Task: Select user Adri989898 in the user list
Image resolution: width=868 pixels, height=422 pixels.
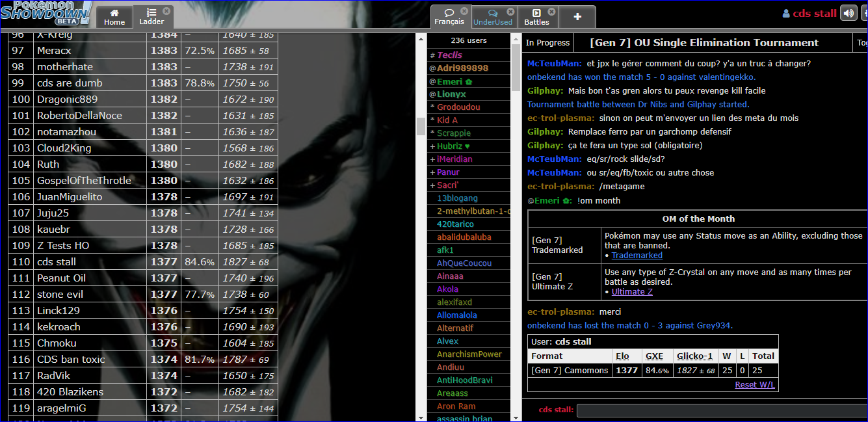Action: (x=468, y=68)
